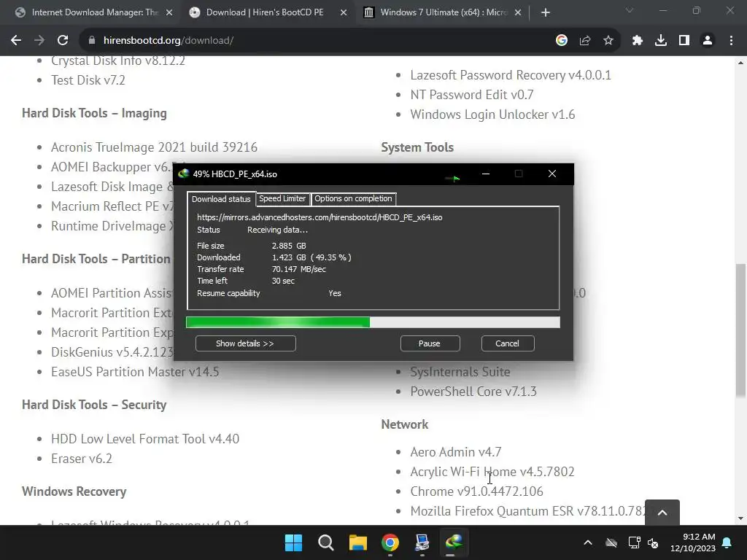Image resolution: width=747 pixels, height=560 pixels.
Task: Close the Internet Download Manager tab
Action: click(169, 12)
